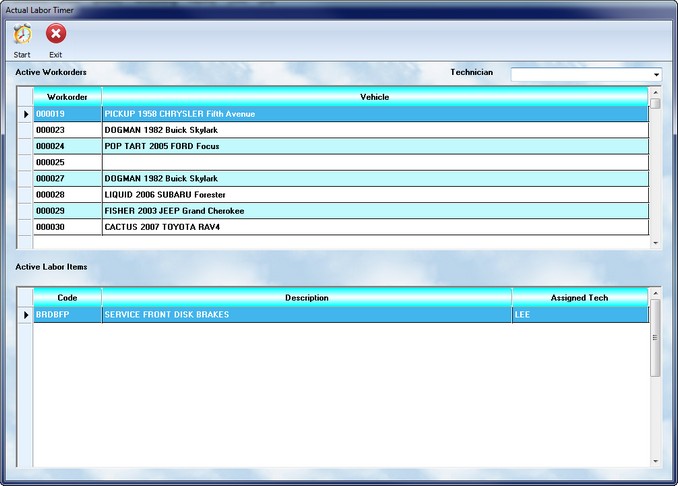Viewport: 678px width, 486px height.
Task: Click the Description column header
Action: coord(306,297)
